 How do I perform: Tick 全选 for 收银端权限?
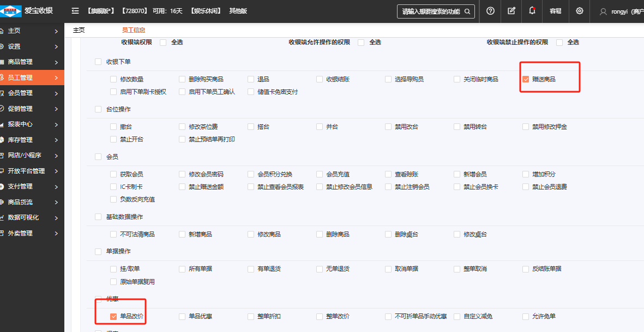(163, 43)
